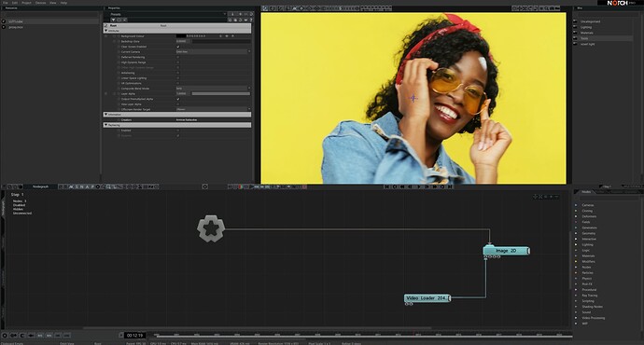Select the Image 2D node
The width and height of the screenshot is (644, 345).
[506, 251]
